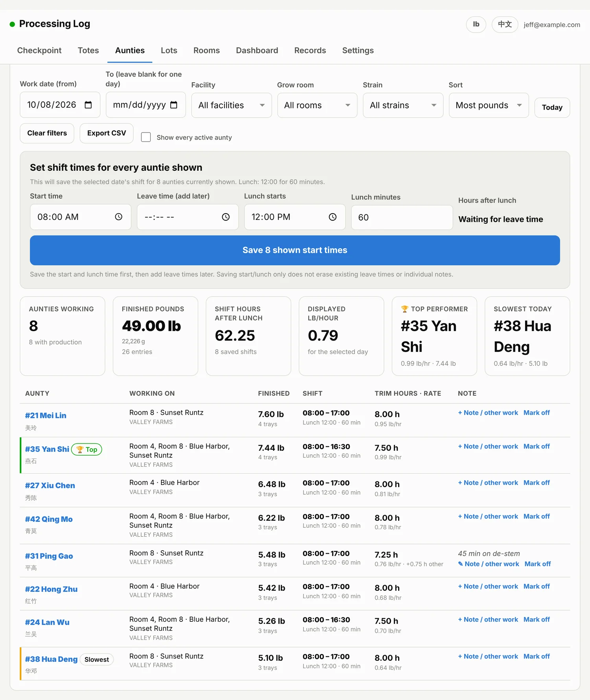This screenshot has height=700, width=590.
Task: Open the Strain filter dropdown
Action: [403, 105]
